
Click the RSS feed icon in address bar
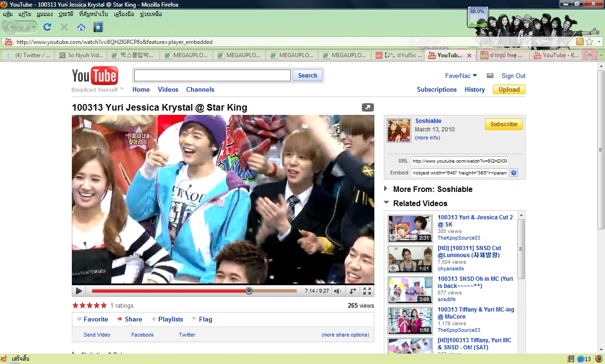pos(580,42)
